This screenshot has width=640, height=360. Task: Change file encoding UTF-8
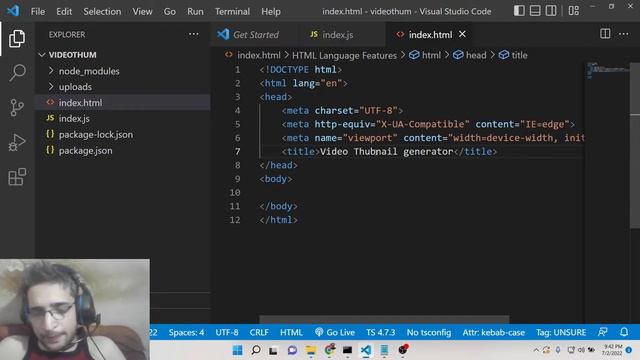[227, 332]
